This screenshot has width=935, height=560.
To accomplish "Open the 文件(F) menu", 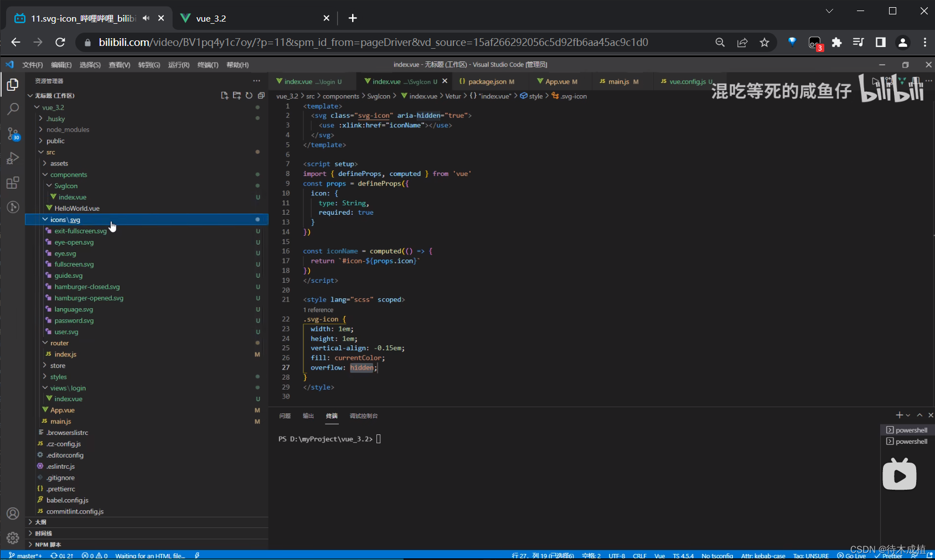I will pyautogui.click(x=33, y=65).
